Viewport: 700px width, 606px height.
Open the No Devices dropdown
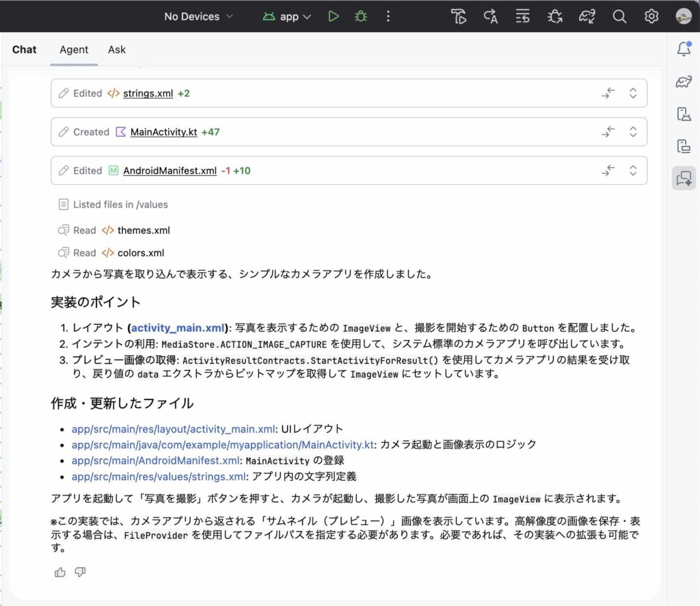point(198,16)
